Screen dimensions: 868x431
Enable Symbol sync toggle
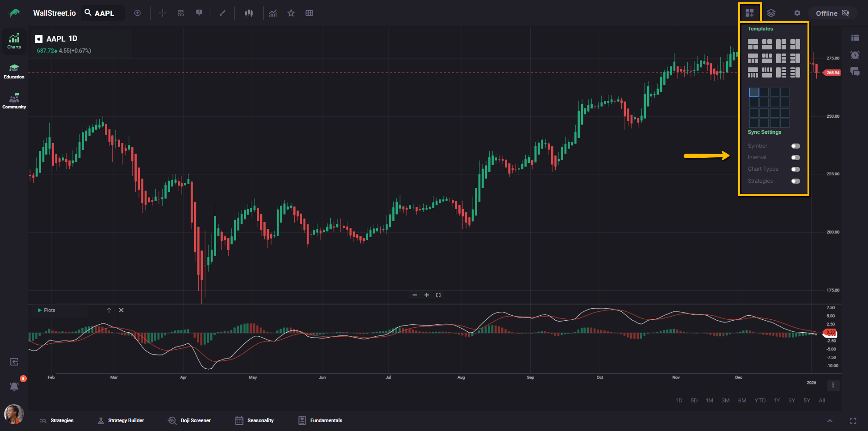(795, 146)
